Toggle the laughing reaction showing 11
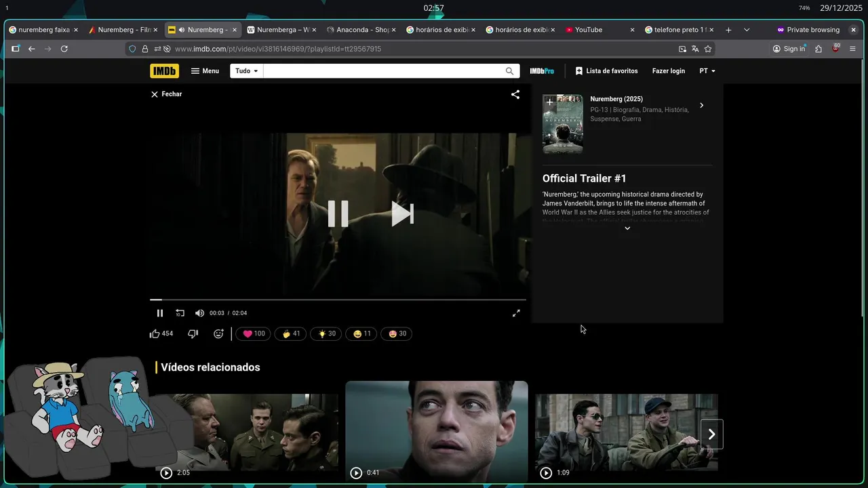Image resolution: width=868 pixels, height=488 pixels. pos(361,333)
